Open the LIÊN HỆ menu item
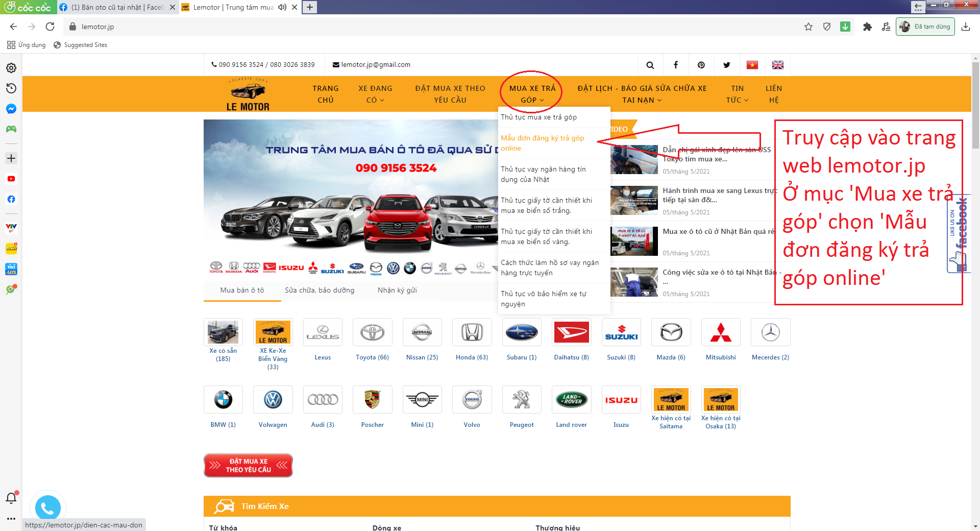This screenshot has width=980, height=531. [774, 94]
